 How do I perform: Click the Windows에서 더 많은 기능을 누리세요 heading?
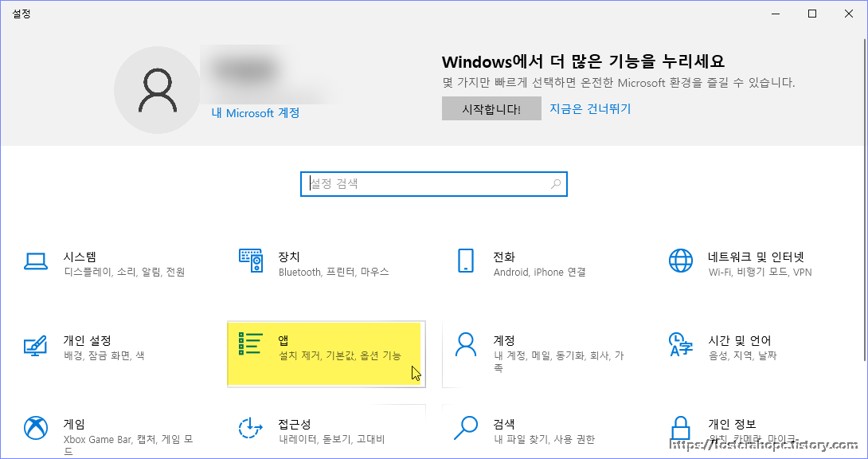coord(584,61)
